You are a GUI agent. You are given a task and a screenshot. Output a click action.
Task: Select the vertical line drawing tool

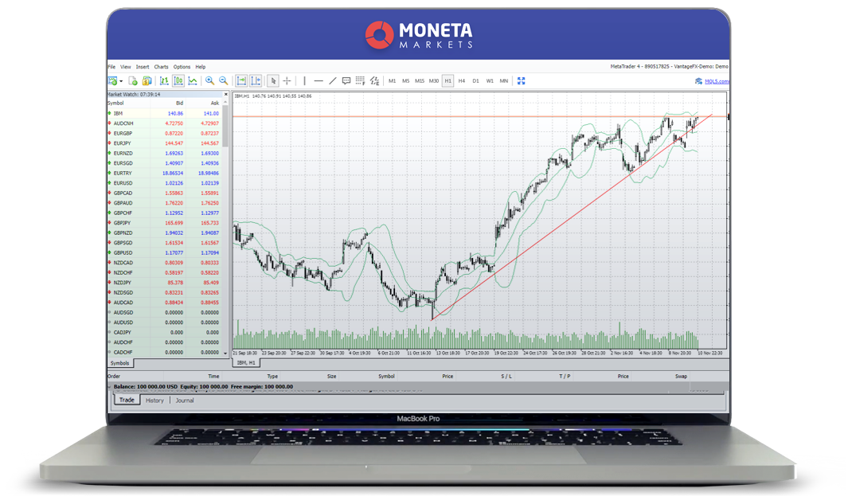coord(304,81)
